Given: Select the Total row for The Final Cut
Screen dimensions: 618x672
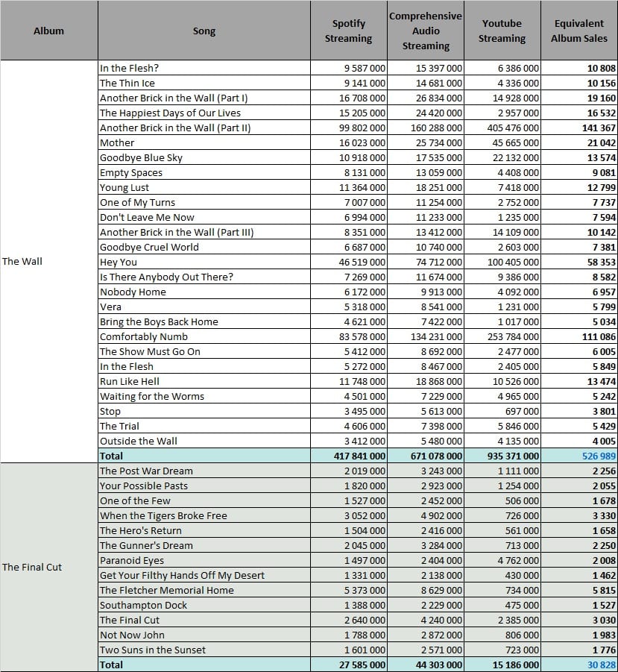Looking at the screenshot, I should tap(116, 664).
